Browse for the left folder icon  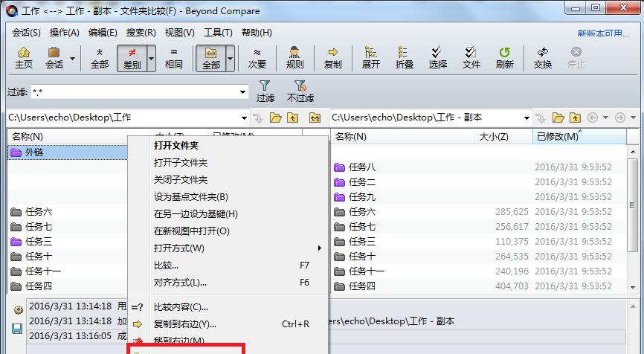pyautogui.click(x=276, y=118)
